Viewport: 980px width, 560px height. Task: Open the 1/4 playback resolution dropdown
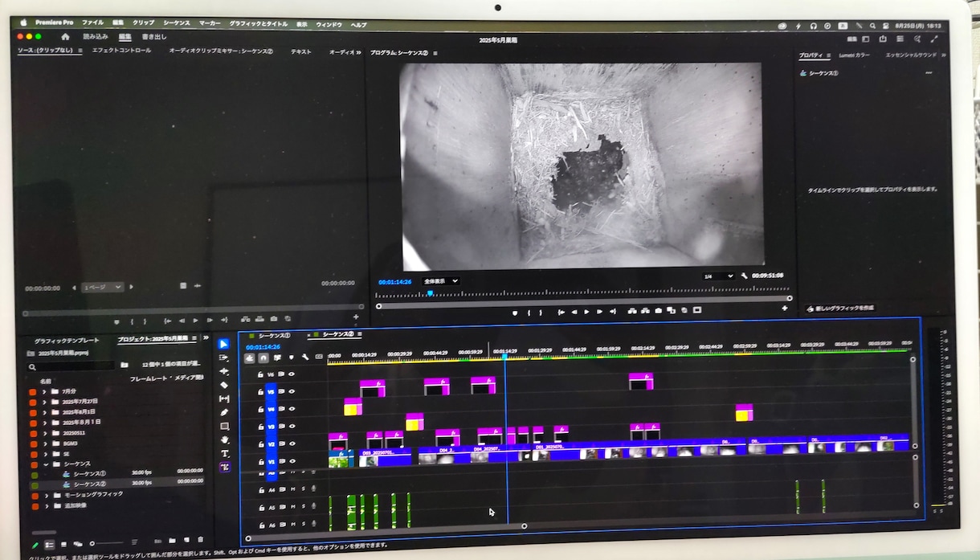[x=718, y=276]
